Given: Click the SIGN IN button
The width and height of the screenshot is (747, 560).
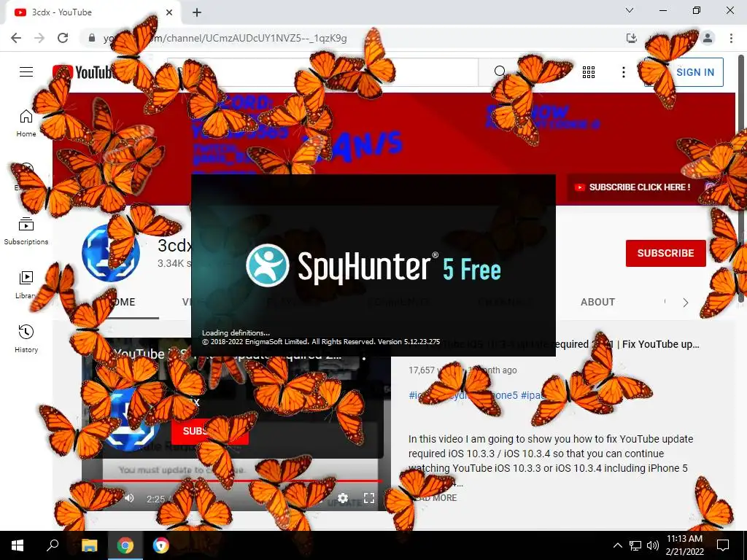Looking at the screenshot, I should click(x=684, y=72).
